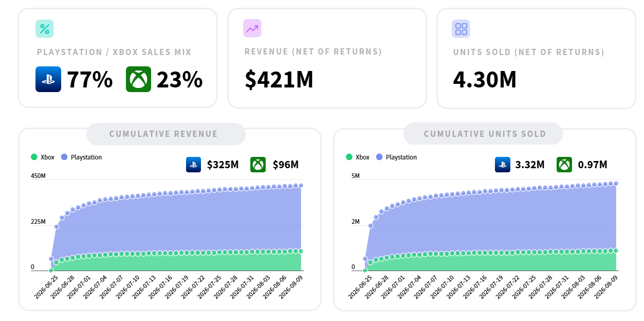Click the Cumulative Units Sold title pill

[483, 134]
